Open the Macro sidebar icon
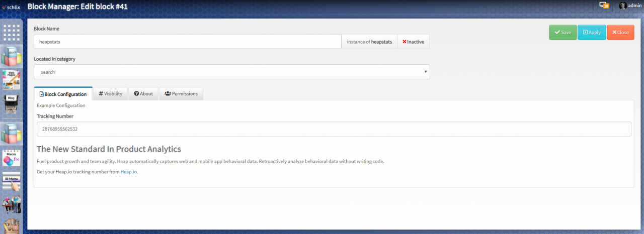The width and height of the screenshot is (644, 234). click(x=12, y=158)
